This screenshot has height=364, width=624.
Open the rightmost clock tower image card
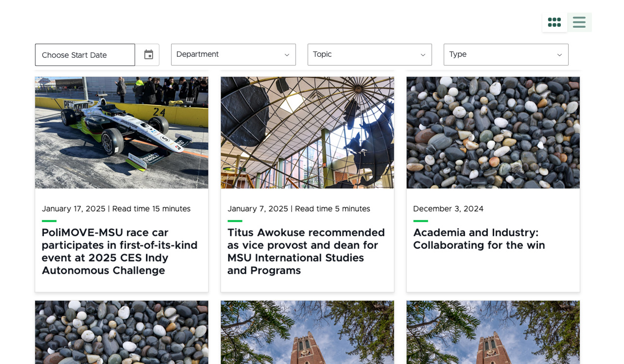[x=493, y=332]
